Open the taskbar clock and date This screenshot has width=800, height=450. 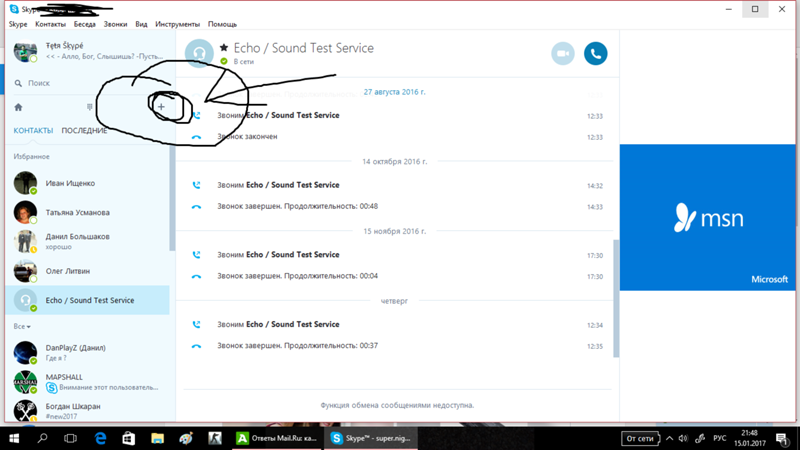click(750, 438)
